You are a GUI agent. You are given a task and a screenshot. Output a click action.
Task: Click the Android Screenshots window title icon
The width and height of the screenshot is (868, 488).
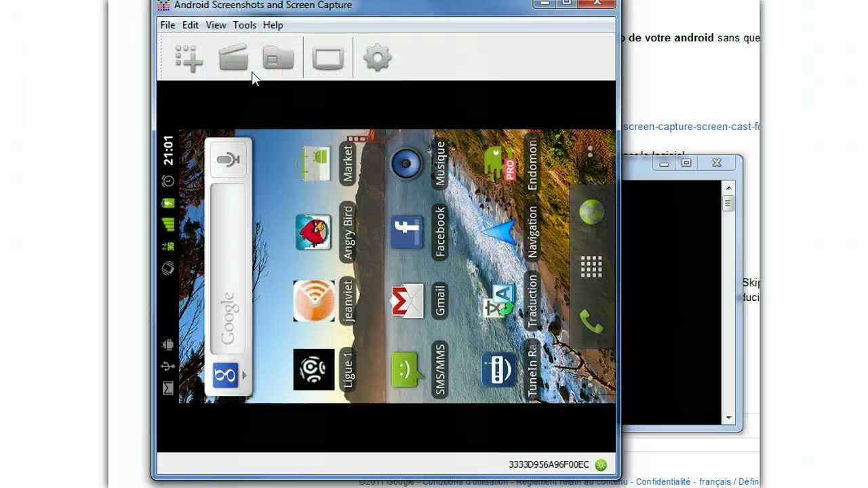point(163,5)
